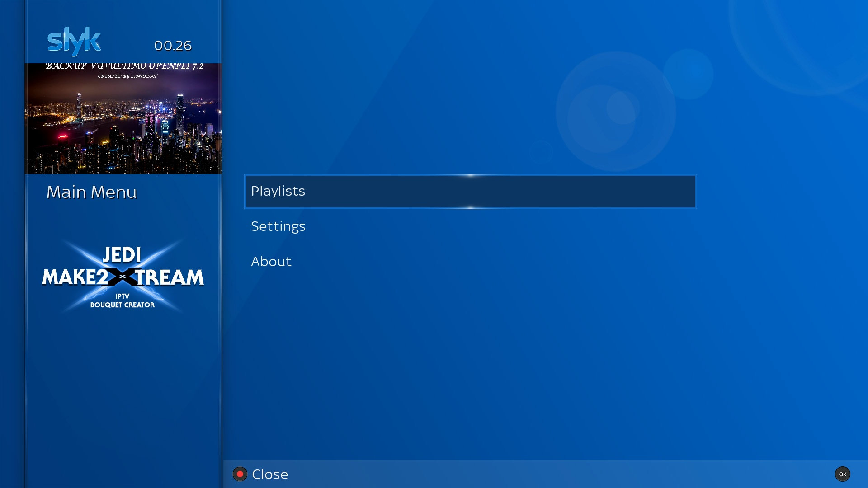Click the Created by Linuxsat text
868x488 pixels.
point(127,76)
